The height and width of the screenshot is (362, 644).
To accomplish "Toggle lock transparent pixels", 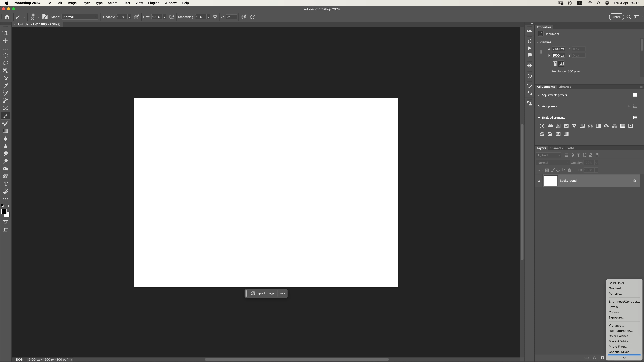I will 547,170.
